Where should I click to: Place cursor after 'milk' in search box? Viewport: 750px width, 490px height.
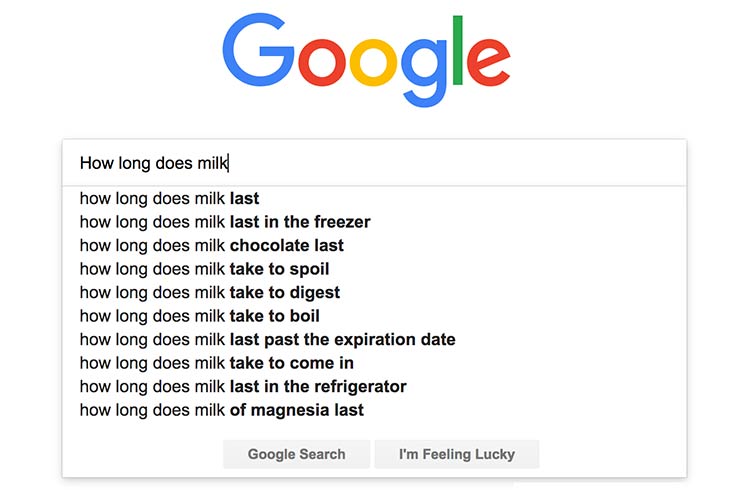coord(229,163)
